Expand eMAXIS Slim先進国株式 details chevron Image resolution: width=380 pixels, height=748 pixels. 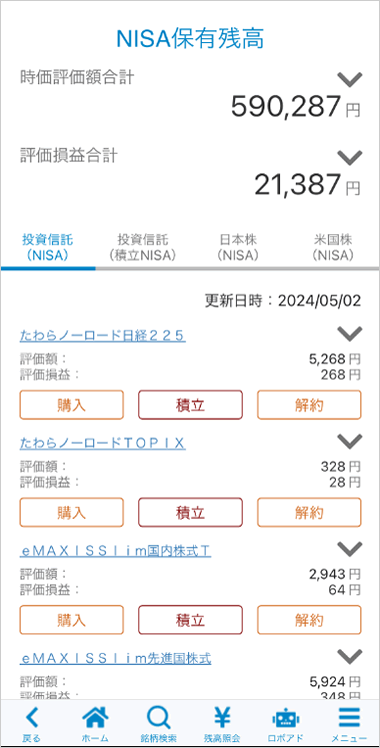[350, 656]
